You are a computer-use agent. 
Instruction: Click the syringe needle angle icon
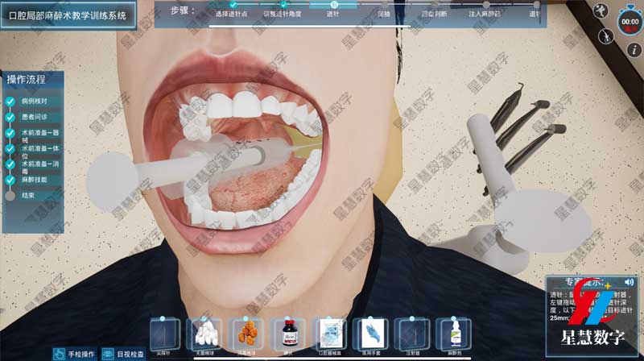[x=605, y=36]
